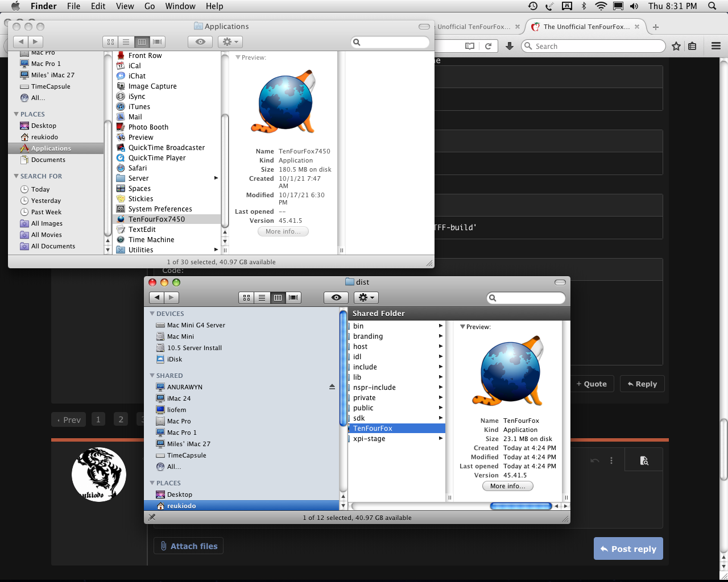
Task: Select Mail app in Applications list
Action: [x=135, y=117]
